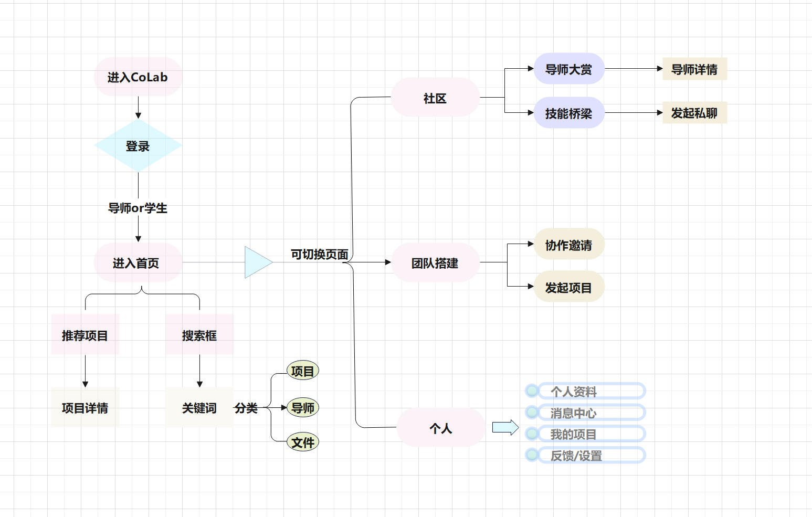812x517 pixels.
Task: Click the 社区 rounded node
Action: click(x=435, y=97)
